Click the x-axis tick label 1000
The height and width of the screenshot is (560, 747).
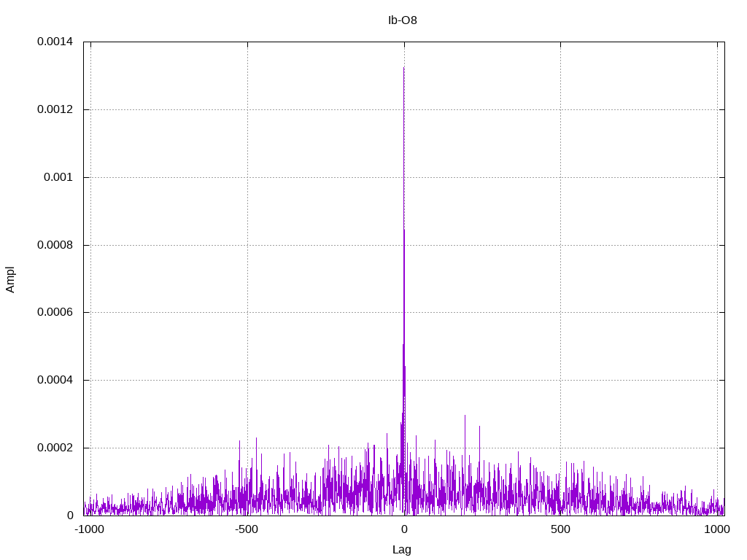point(717,529)
